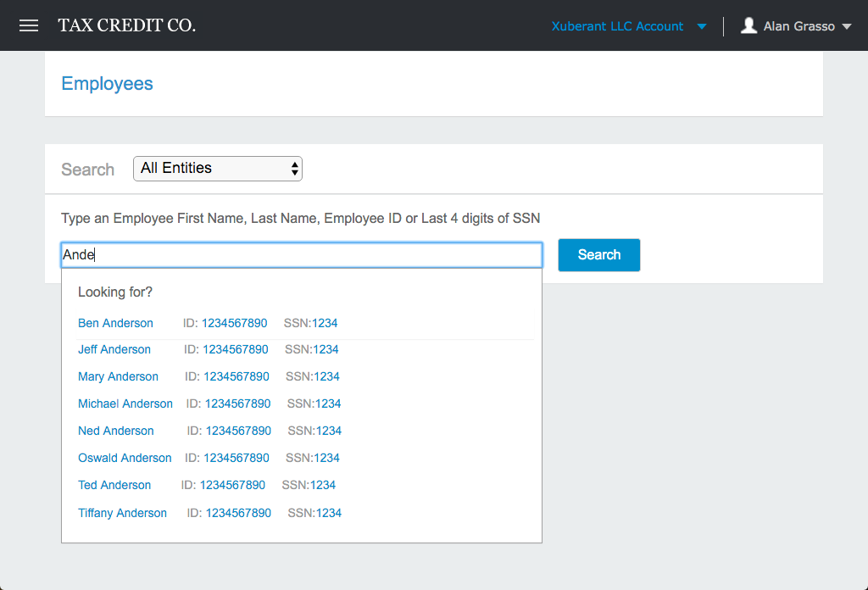Click Ted Anderson's SSN value

pos(323,486)
